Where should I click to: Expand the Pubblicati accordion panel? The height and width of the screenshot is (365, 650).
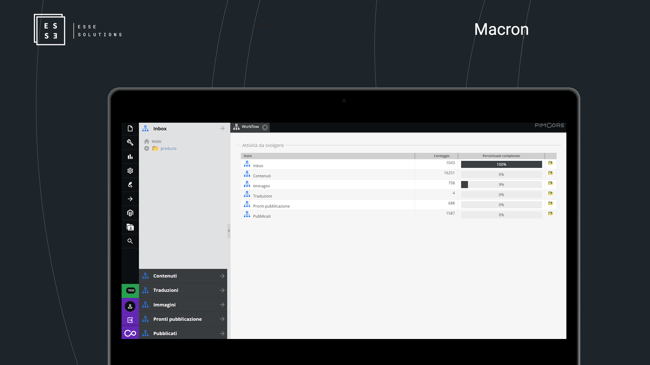click(183, 333)
